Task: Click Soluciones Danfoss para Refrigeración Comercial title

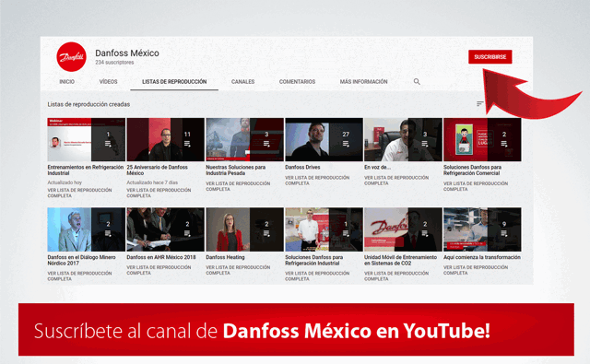Action: point(472,170)
